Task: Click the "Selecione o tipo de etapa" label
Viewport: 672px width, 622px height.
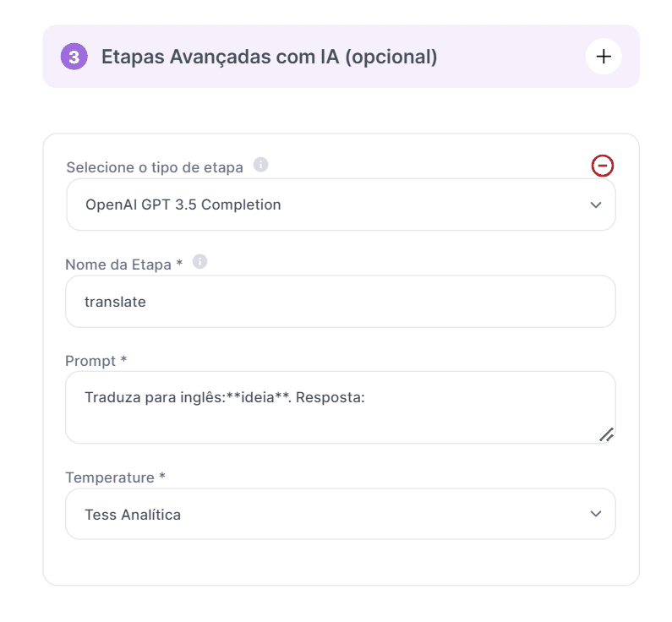Action: pyautogui.click(x=155, y=167)
